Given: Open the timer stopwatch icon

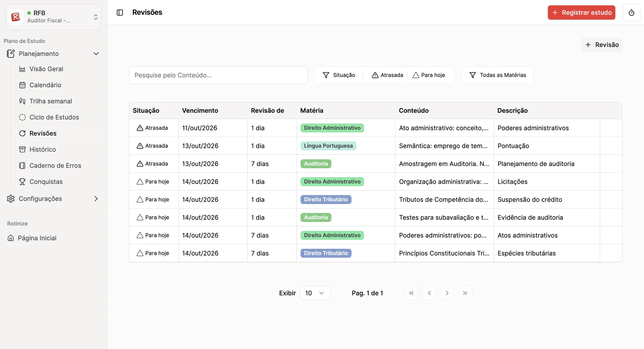Looking at the screenshot, I should point(631,12).
